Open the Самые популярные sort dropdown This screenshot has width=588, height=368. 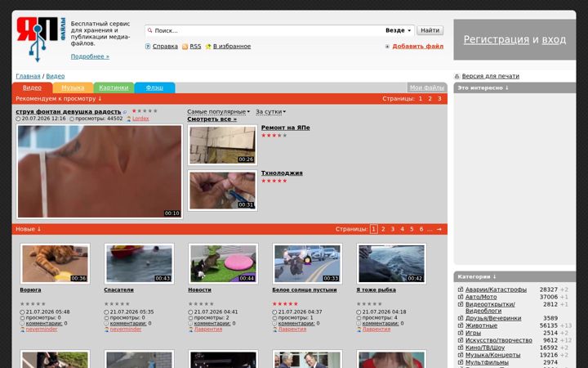point(218,111)
